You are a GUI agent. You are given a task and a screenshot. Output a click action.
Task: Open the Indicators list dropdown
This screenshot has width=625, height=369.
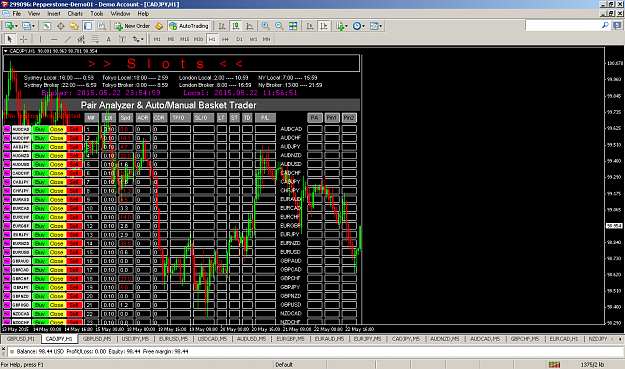(x=342, y=26)
